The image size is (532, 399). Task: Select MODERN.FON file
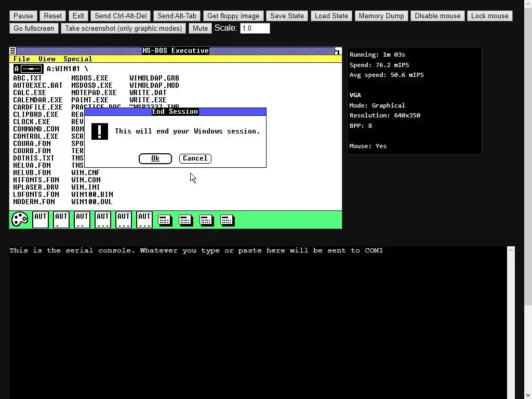[34, 202]
